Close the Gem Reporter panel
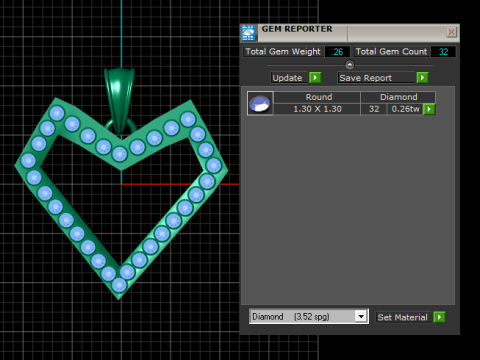Image resolution: width=480 pixels, height=360 pixels. [x=451, y=32]
